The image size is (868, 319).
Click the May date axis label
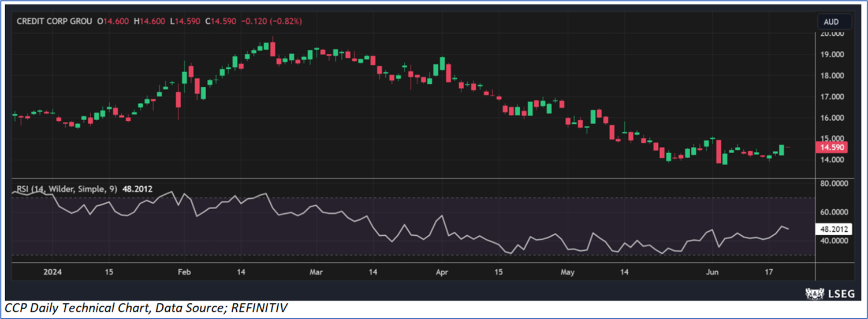pyautogui.click(x=568, y=272)
